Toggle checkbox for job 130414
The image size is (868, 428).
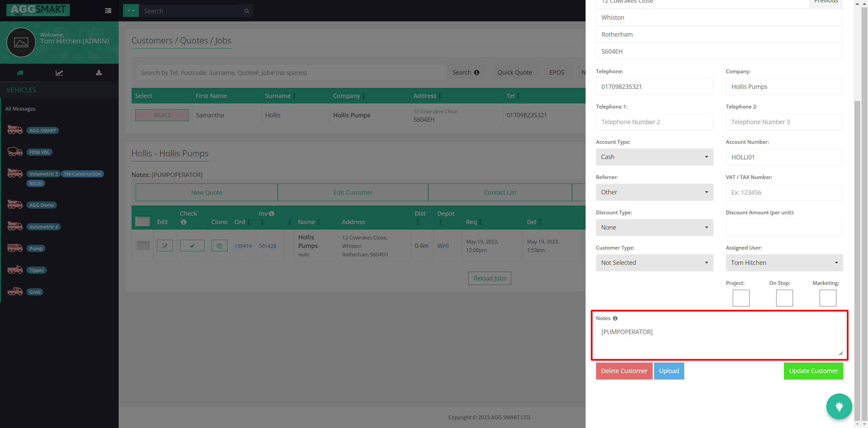click(x=143, y=246)
